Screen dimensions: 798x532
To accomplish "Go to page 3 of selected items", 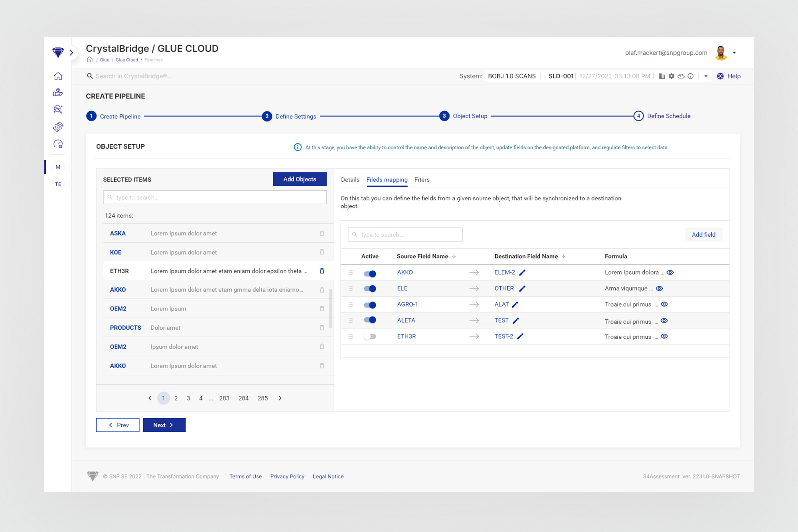I will pos(188,398).
